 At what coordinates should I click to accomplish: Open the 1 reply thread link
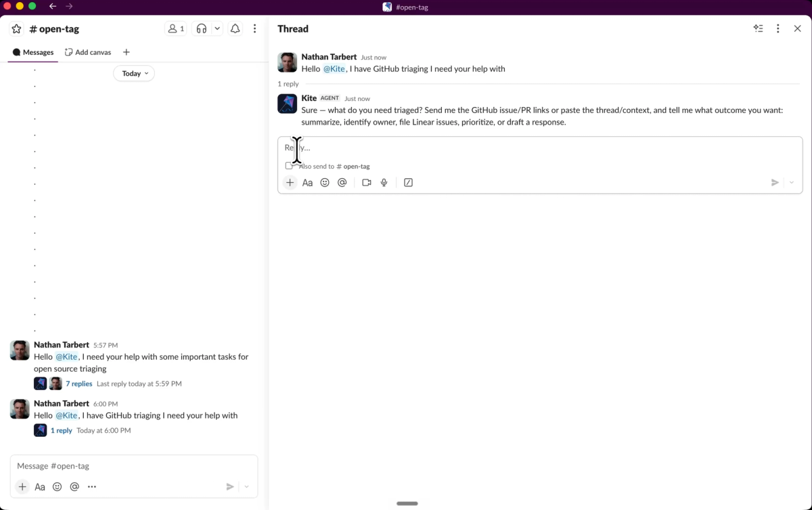point(62,430)
